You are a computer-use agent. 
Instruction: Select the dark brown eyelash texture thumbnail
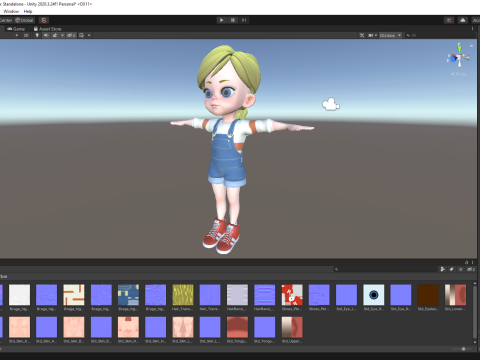pyautogui.click(x=428, y=295)
